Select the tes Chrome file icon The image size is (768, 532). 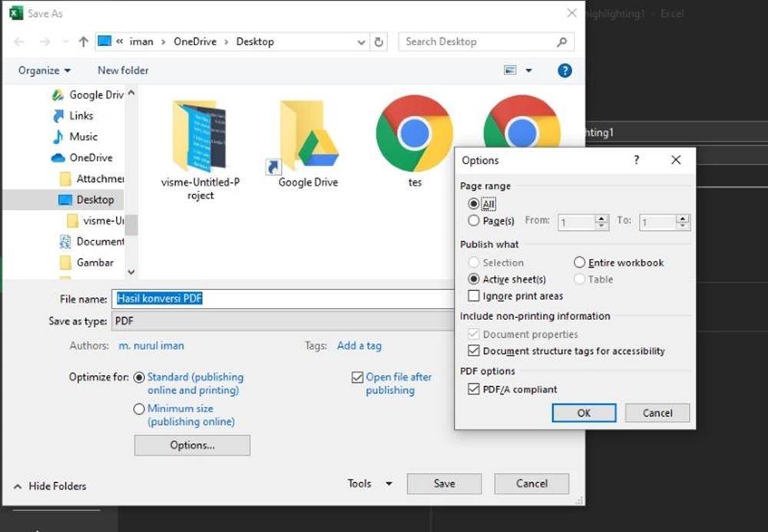[415, 141]
